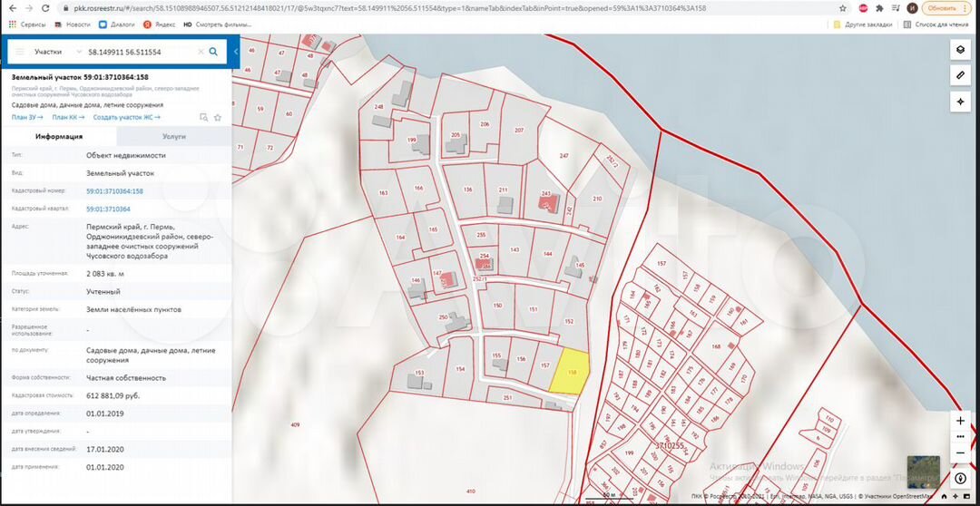Collapse the left info panel
980x506 pixels.
pyautogui.click(x=236, y=52)
